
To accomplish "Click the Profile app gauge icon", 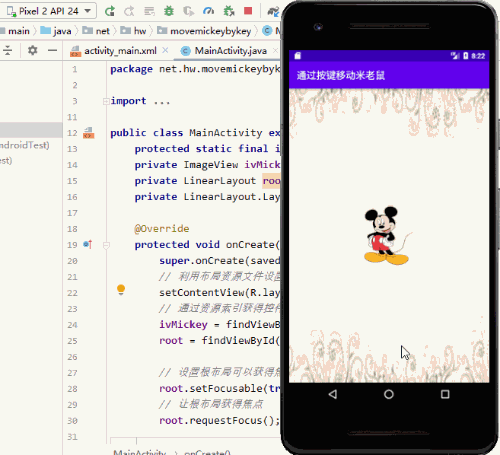I will tap(208, 11).
